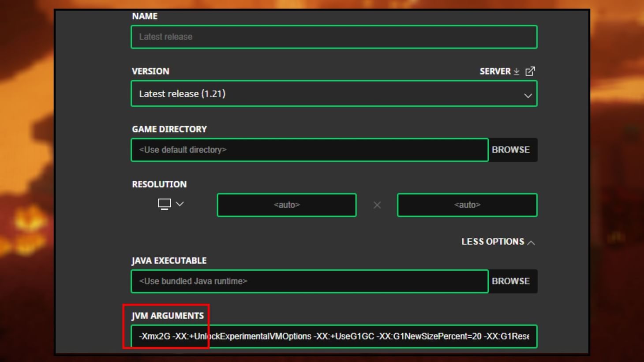This screenshot has height=362, width=644.
Task: Edit the JVM Arguments text field
Action: (334, 336)
